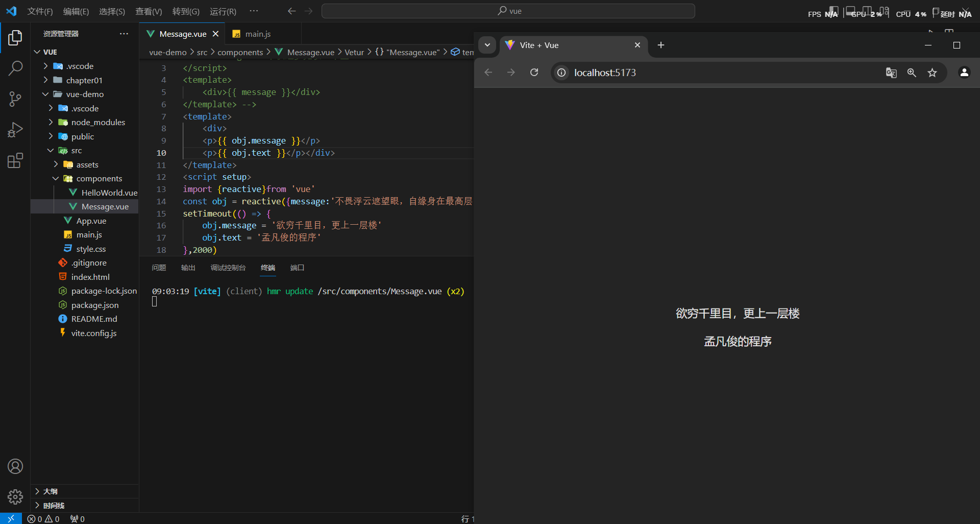
Task: Switch to 端口 ports panel tab
Action: coord(297,268)
